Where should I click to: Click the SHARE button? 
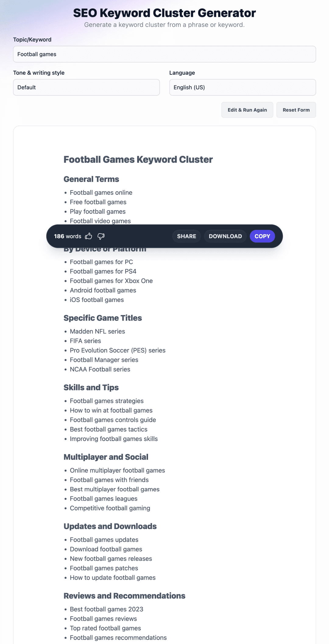point(186,236)
